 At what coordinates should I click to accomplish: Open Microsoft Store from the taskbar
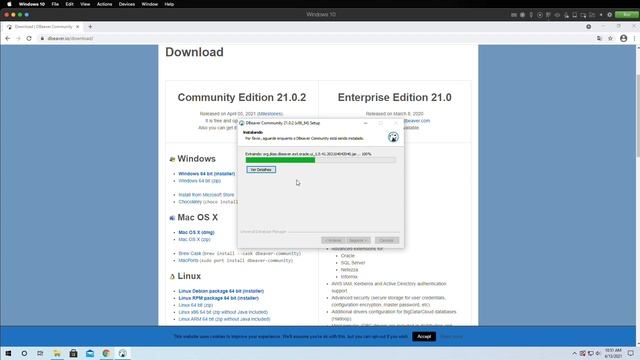(x=73, y=353)
